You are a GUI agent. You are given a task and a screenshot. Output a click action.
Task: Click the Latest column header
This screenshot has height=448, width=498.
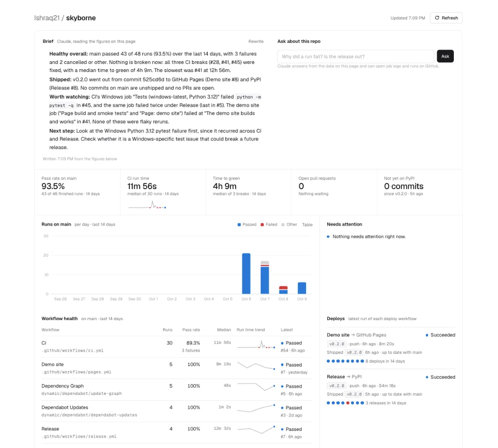click(x=287, y=330)
